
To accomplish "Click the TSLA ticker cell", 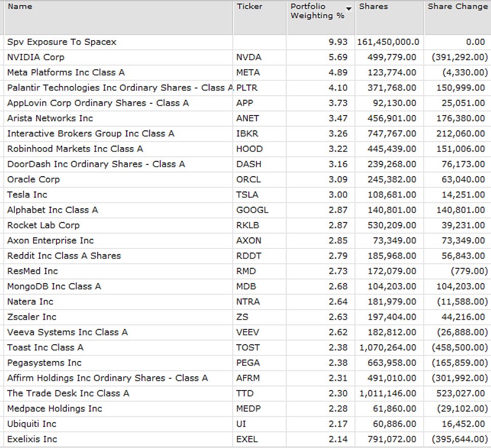I will (x=247, y=195).
